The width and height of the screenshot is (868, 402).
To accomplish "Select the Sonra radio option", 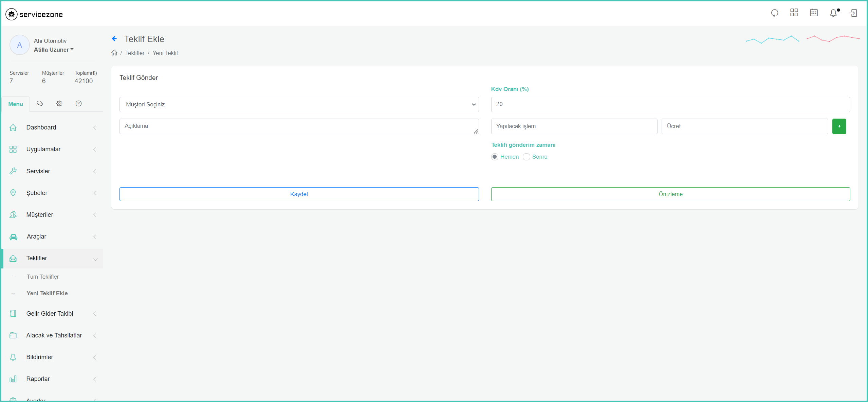I will coord(527,157).
